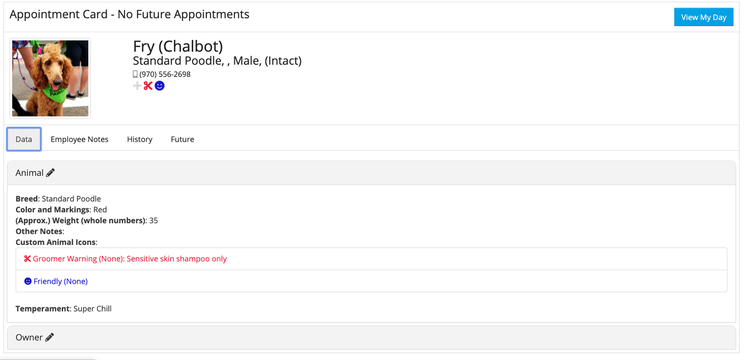Click smiley icon in the Friendly row
Viewport: 750px width, 360px height.
pos(28,282)
